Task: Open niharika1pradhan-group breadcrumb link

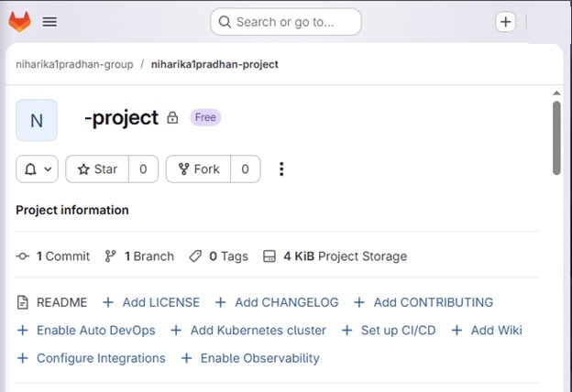Action: [x=74, y=64]
